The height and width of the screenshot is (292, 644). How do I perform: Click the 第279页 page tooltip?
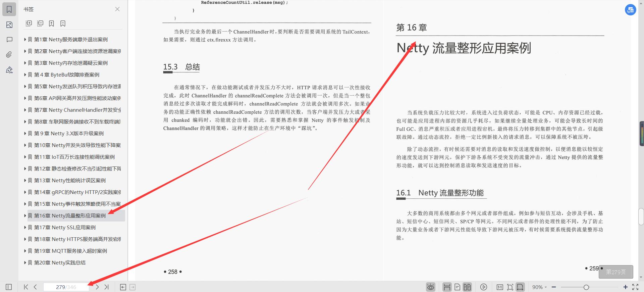[616, 272]
